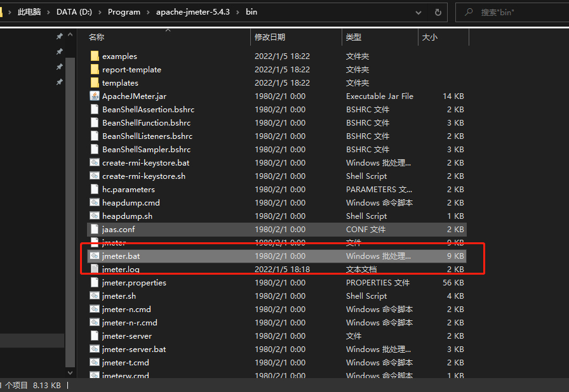Click the jmeter-server.bat batch icon

(x=95, y=349)
